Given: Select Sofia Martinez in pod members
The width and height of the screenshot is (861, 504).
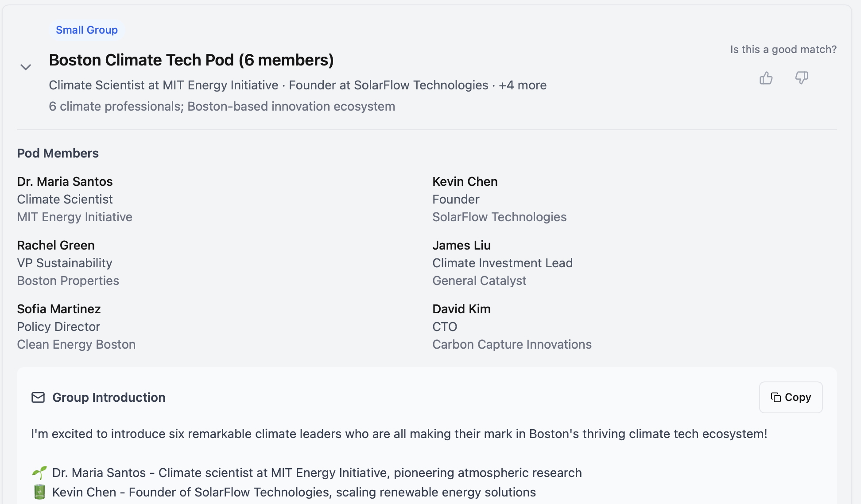Looking at the screenshot, I should click(59, 309).
